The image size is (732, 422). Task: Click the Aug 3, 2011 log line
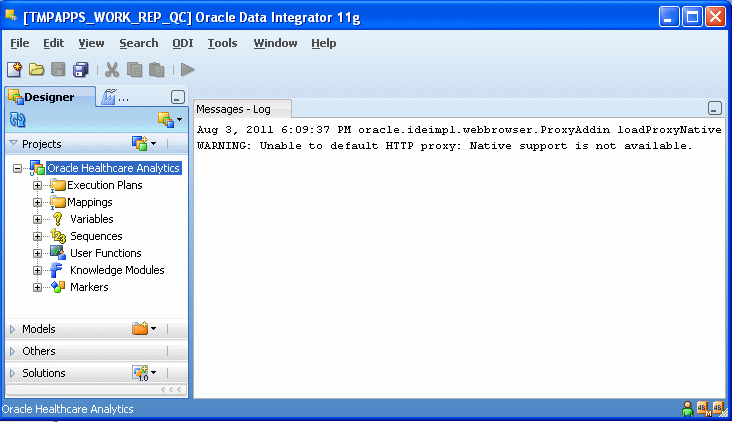pyautogui.click(x=459, y=130)
